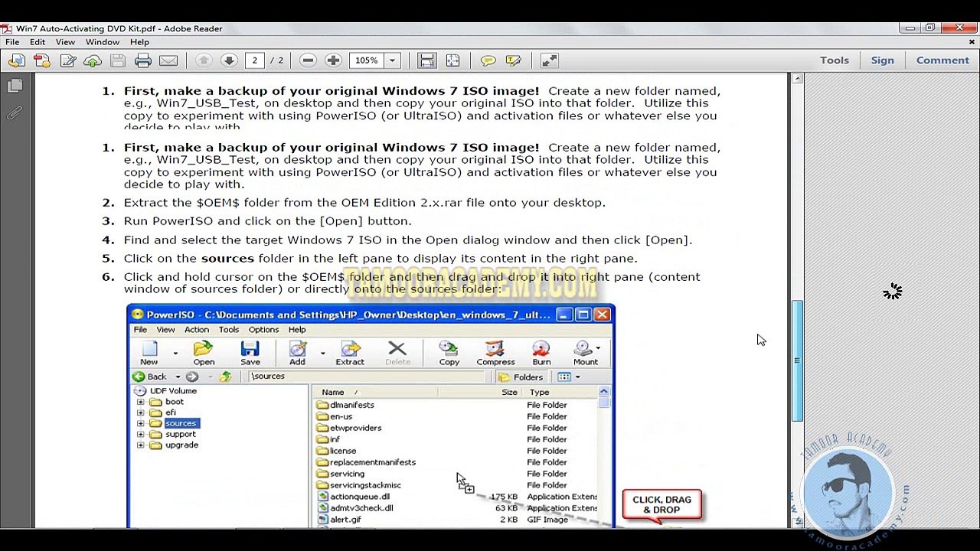980x551 pixels.
Task: Click Delete icon in PowerISO screenshot
Action: click(397, 353)
